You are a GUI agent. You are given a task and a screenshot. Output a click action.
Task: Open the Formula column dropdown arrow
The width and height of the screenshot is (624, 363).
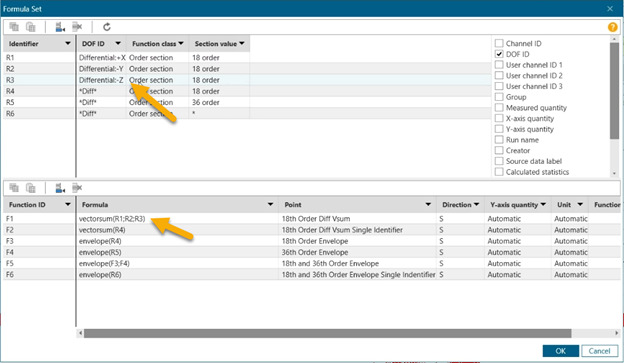coord(270,205)
